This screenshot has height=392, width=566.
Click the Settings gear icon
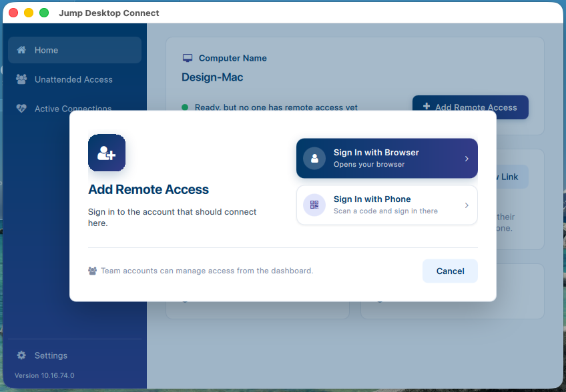point(21,355)
